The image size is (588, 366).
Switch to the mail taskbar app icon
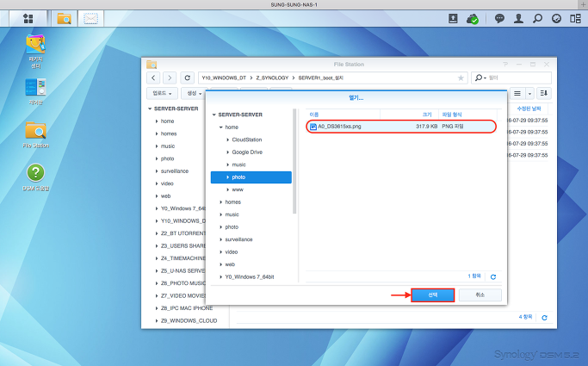coord(90,18)
